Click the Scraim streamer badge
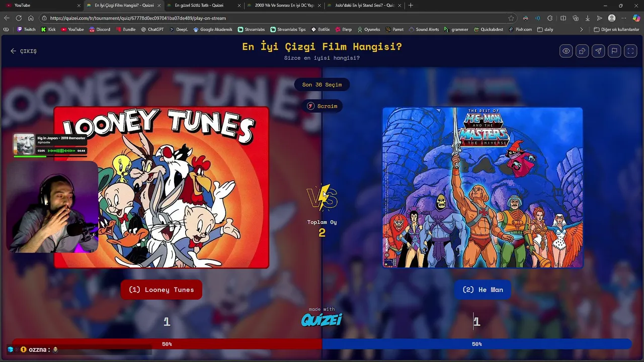Screen dimensions: 644x362 [322, 106]
